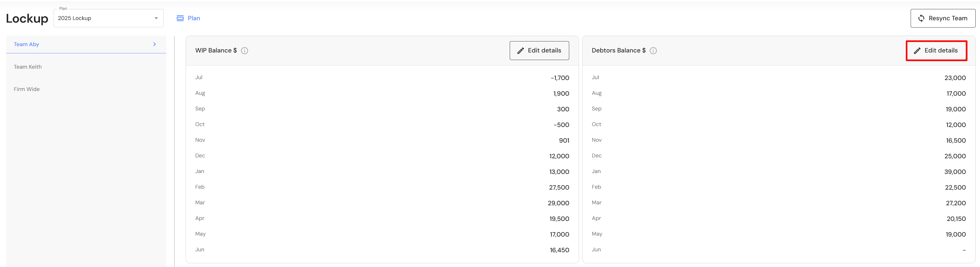980x267 pixels.
Task: Click the Debtors Balance info icon
Action: [653, 50]
